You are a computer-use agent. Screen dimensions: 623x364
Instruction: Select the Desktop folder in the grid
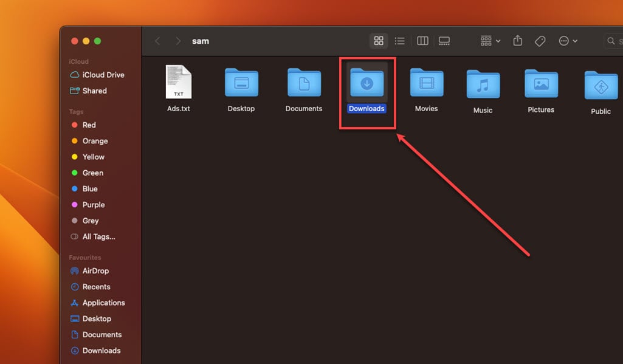point(241,90)
